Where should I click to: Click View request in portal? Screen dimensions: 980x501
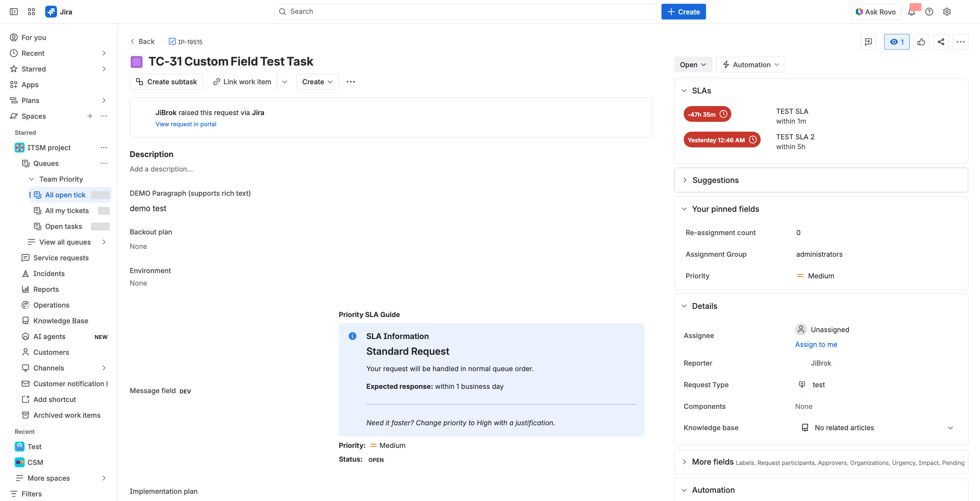(186, 124)
